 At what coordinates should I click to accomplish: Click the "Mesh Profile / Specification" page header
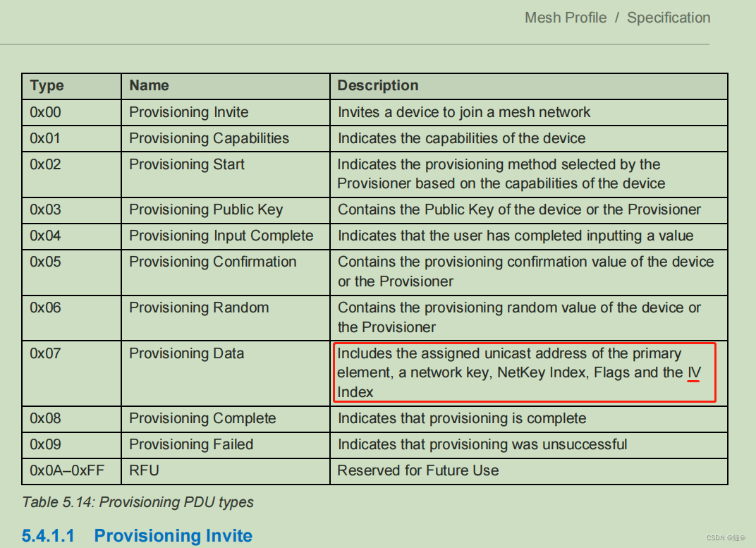tap(617, 18)
